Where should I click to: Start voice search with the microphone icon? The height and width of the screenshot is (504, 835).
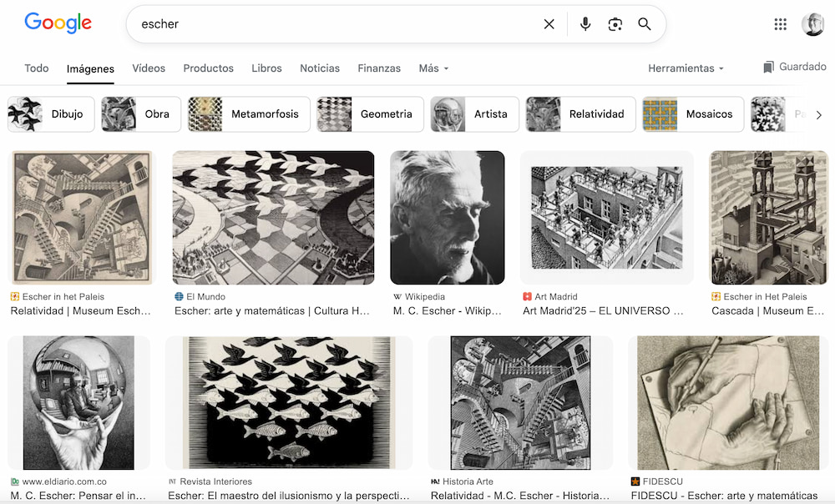(585, 24)
